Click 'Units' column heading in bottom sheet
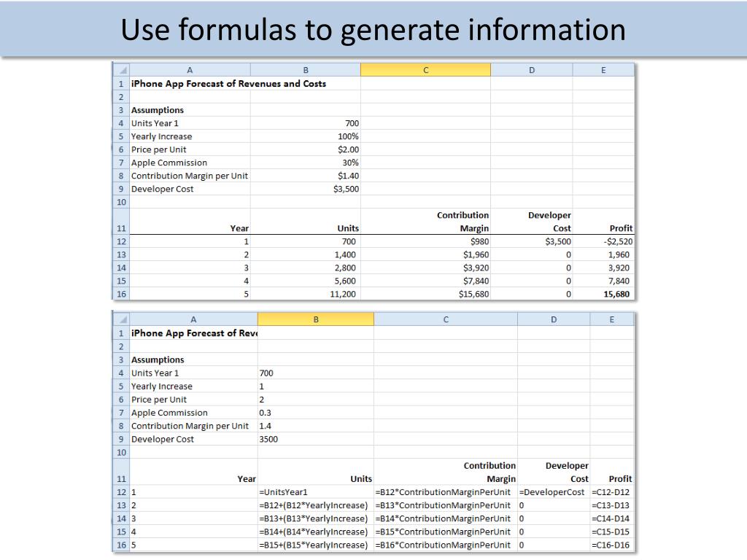 point(361,478)
